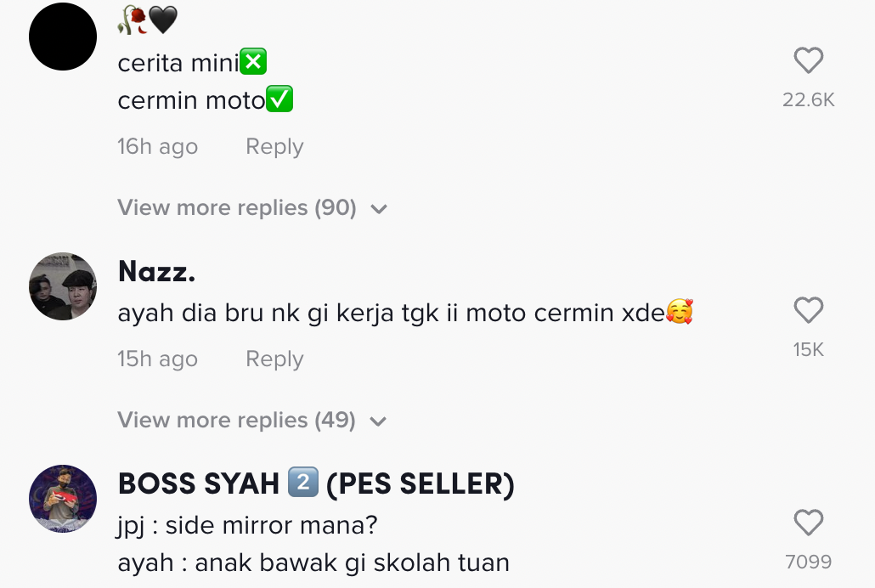
Task: Reply to Nazz's comment
Action: tap(274, 359)
